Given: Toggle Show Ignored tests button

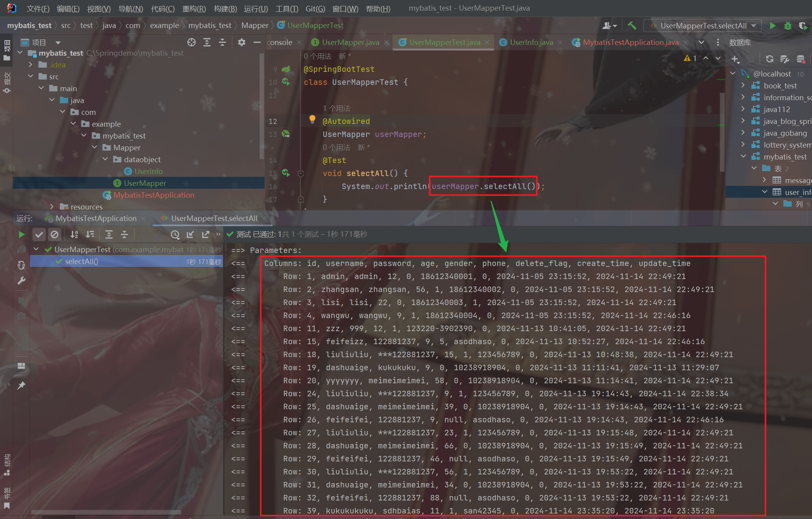Looking at the screenshot, I should [x=55, y=235].
